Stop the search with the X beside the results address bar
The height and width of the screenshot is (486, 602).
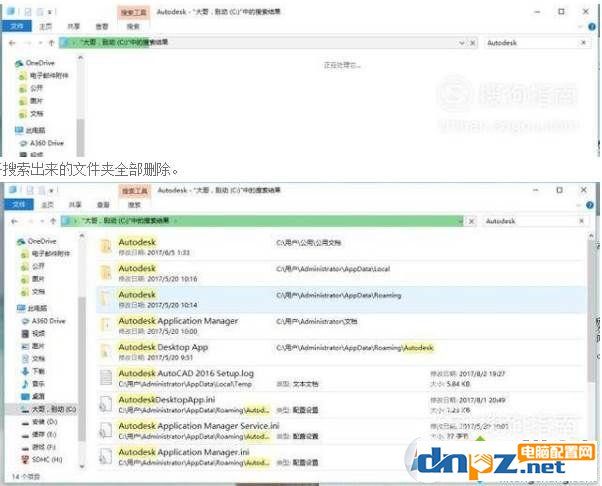coord(471,221)
